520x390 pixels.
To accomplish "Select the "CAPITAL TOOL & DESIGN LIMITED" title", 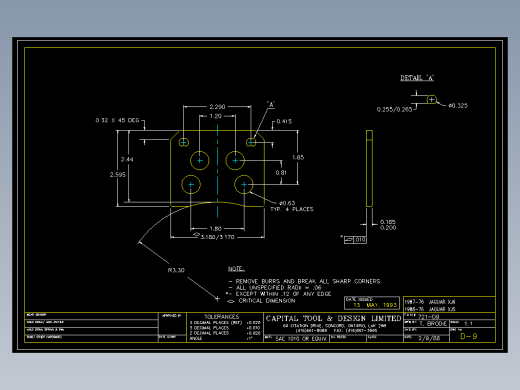I will click(333, 318).
